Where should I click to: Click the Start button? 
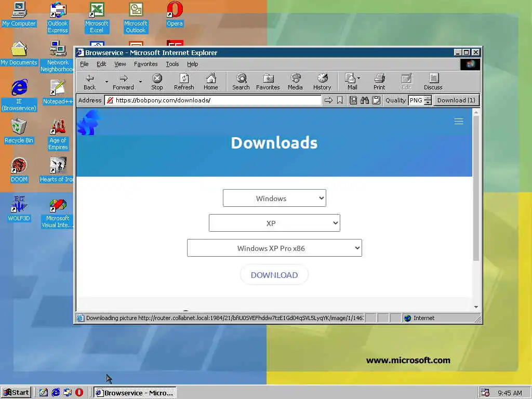click(16, 393)
